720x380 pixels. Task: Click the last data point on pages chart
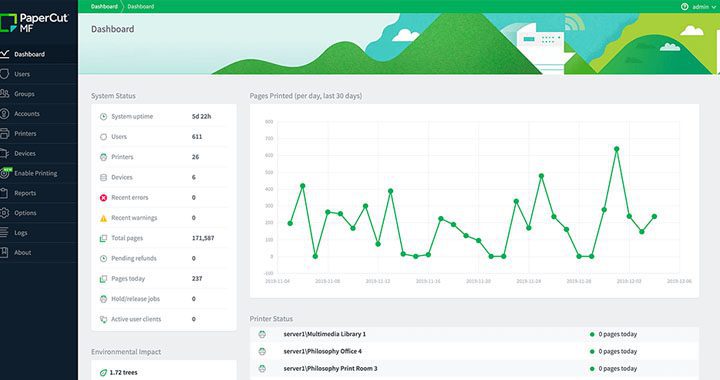(654, 216)
